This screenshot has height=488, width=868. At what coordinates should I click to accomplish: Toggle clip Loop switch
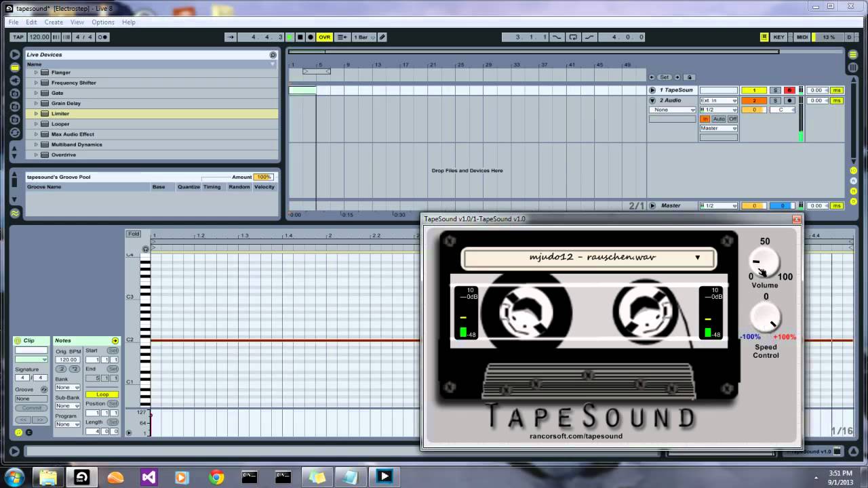click(102, 394)
